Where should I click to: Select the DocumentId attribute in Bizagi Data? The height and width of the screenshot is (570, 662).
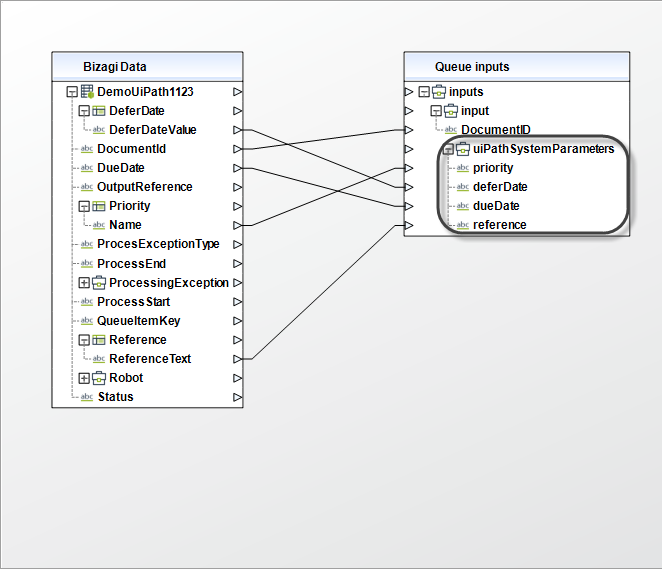click(x=131, y=149)
